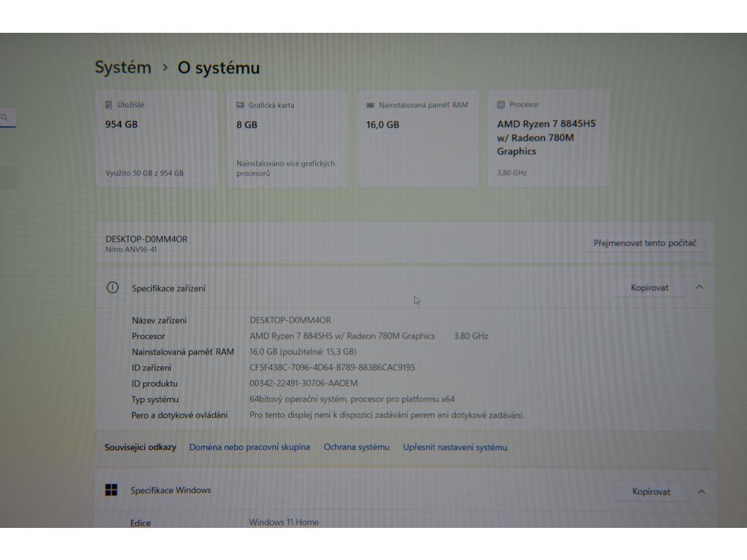This screenshot has width=747, height=560.
Task: Open the Ochrana systému link
Action: pos(356,447)
